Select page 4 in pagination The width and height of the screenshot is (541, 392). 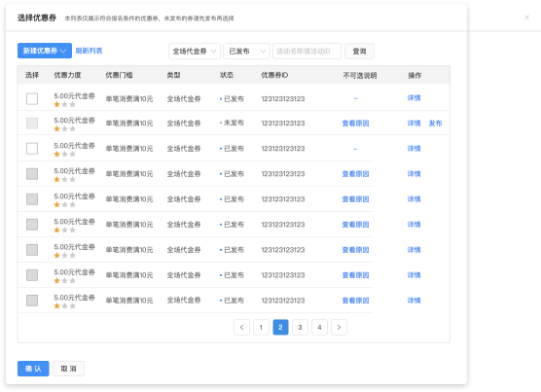(x=319, y=327)
